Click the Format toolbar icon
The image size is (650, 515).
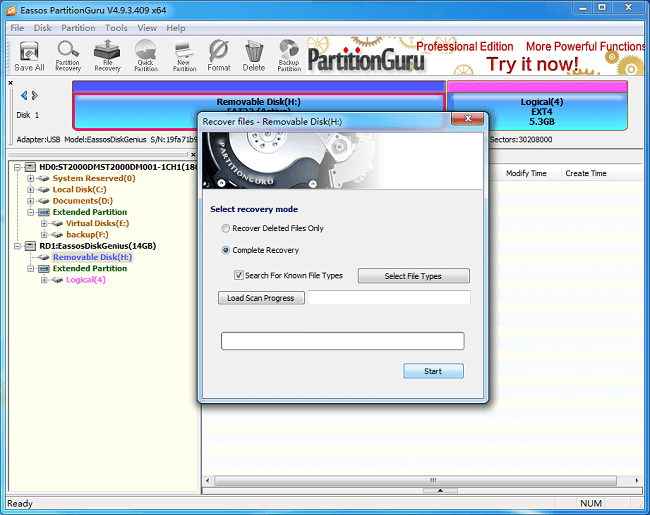click(219, 56)
